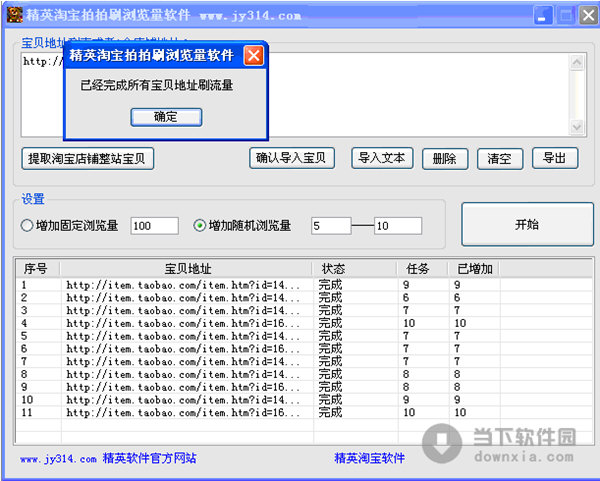Select row 2 URL in the table
This screenshot has height=481, width=600.
183,298
